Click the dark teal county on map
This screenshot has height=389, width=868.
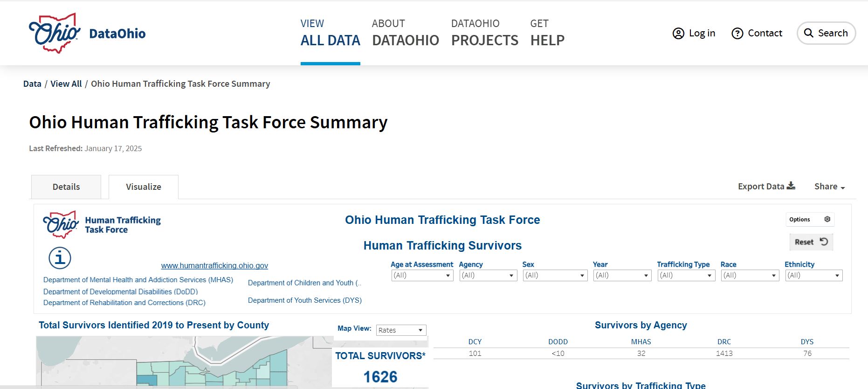(146, 380)
